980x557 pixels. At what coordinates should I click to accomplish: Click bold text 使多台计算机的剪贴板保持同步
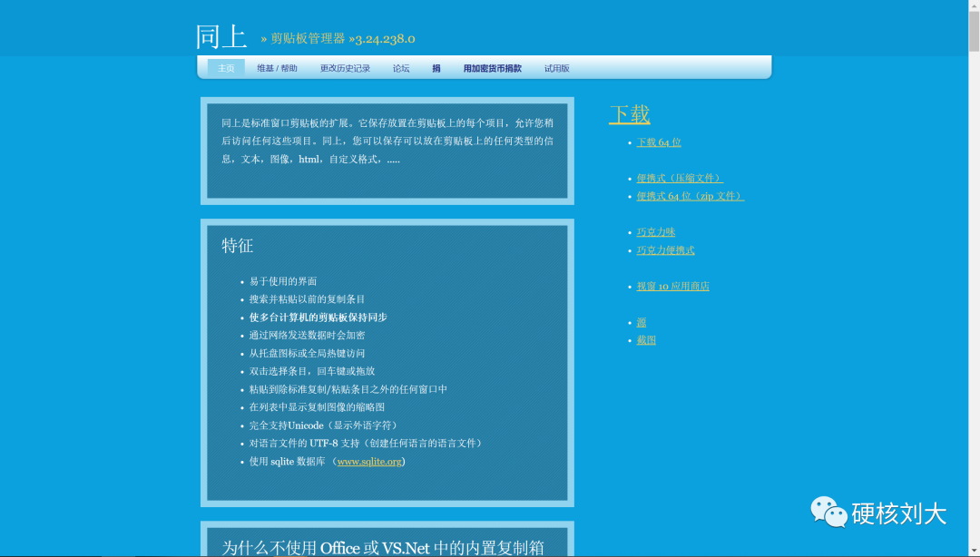pos(318,318)
